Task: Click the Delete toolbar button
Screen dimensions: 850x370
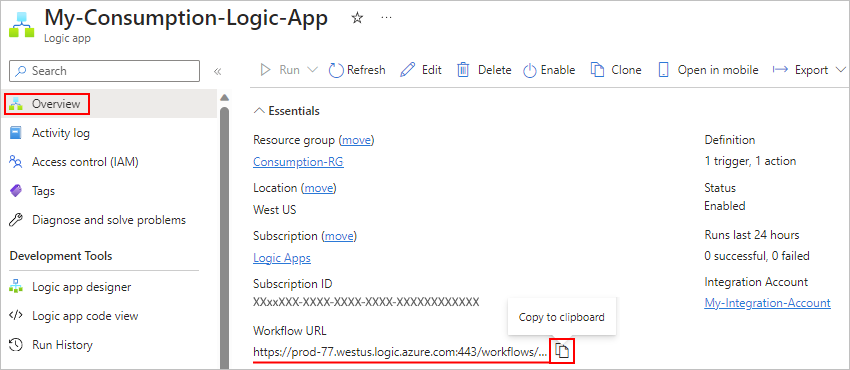Action: [x=484, y=70]
